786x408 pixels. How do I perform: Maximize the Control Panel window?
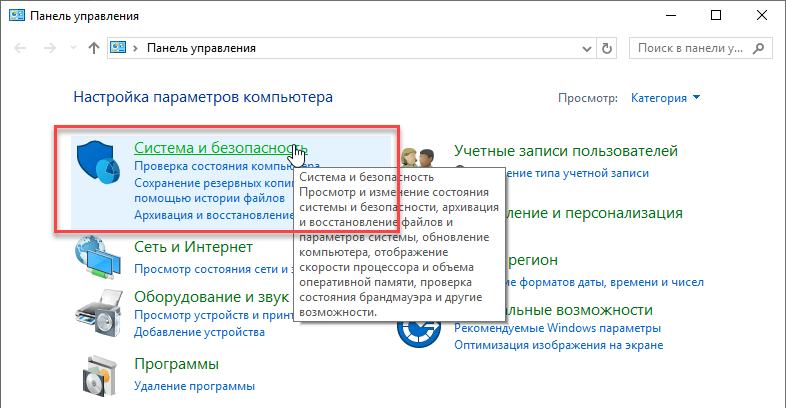pos(716,16)
